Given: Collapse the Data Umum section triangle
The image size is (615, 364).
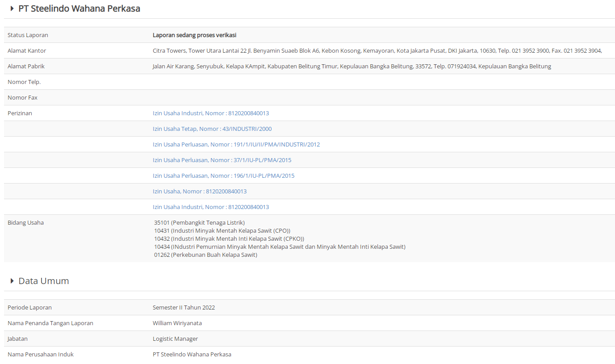Looking at the screenshot, I should pyautogui.click(x=12, y=281).
